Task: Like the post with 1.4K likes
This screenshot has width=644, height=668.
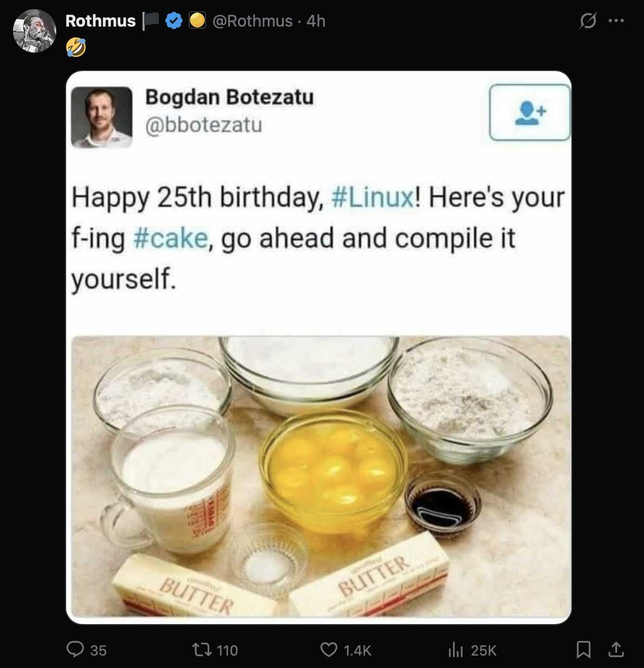Action: (345, 650)
